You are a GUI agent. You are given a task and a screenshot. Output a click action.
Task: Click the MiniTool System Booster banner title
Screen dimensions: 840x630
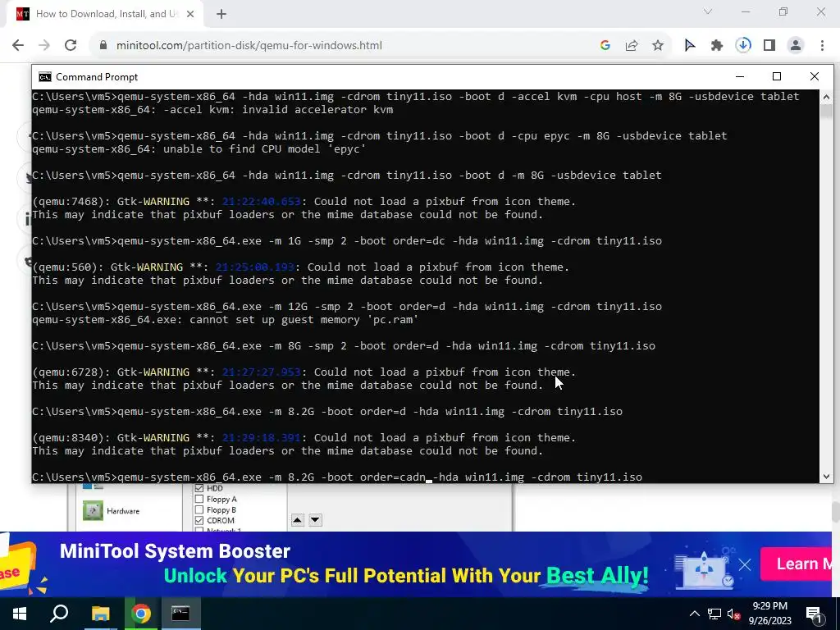(x=175, y=551)
